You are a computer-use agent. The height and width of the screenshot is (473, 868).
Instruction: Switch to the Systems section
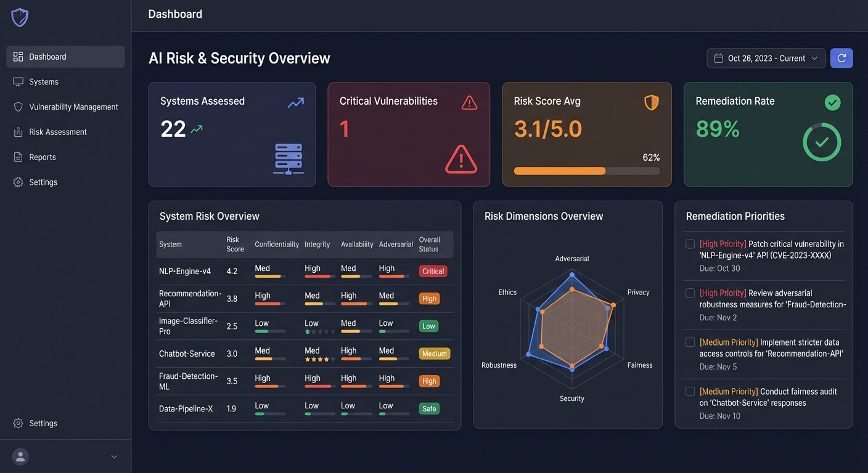[x=43, y=81]
